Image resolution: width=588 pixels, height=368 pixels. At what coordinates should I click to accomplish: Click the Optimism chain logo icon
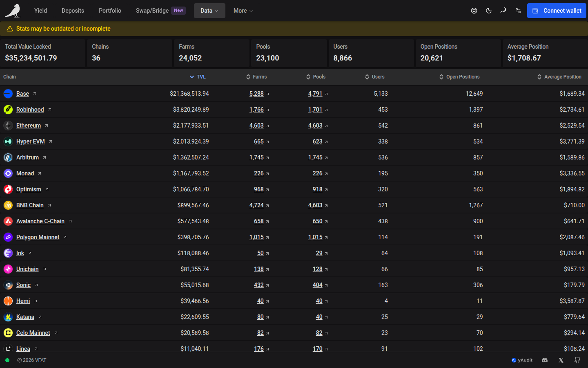coord(8,189)
